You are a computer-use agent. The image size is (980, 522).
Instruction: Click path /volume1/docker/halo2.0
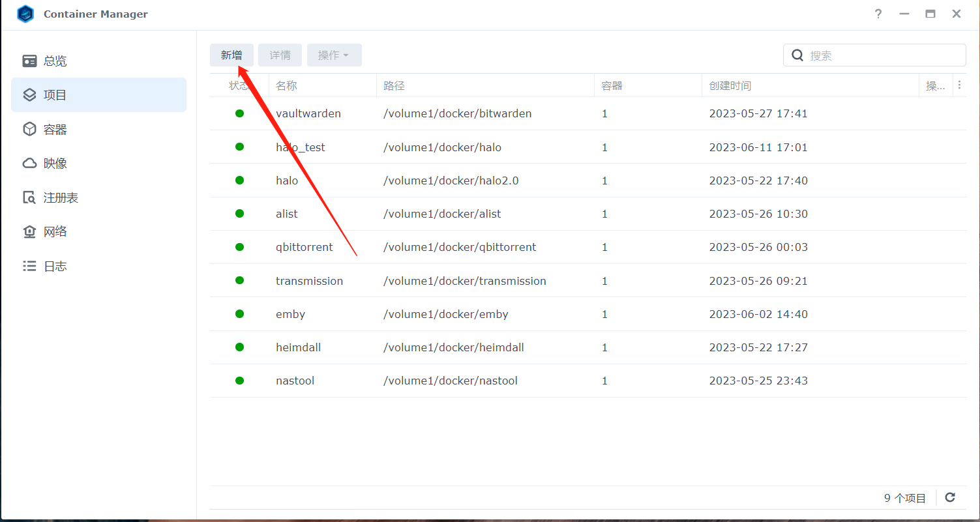tap(451, 181)
